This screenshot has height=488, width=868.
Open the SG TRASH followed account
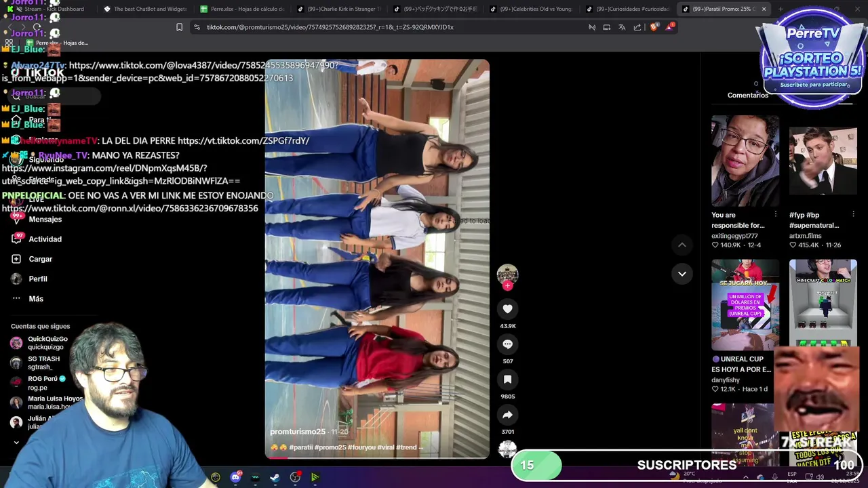35,363
